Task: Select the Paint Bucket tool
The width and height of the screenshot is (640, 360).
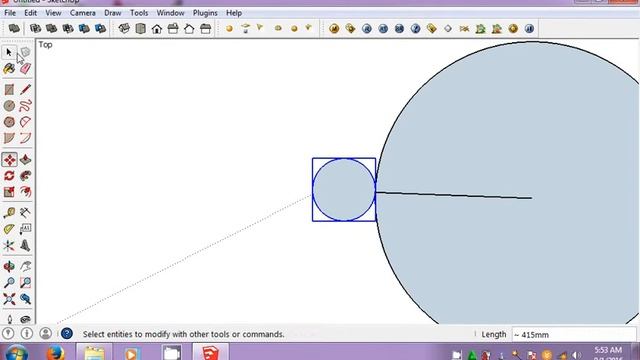Action: pyautogui.click(x=9, y=69)
